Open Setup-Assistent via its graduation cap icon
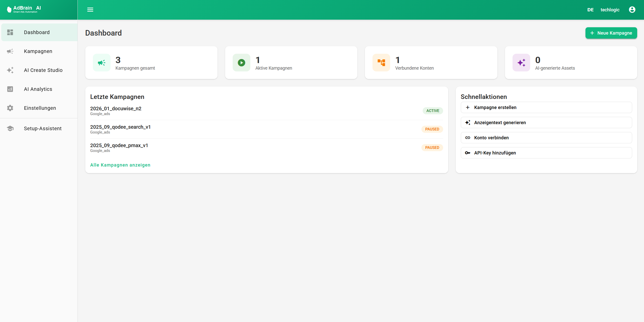 click(10, 128)
